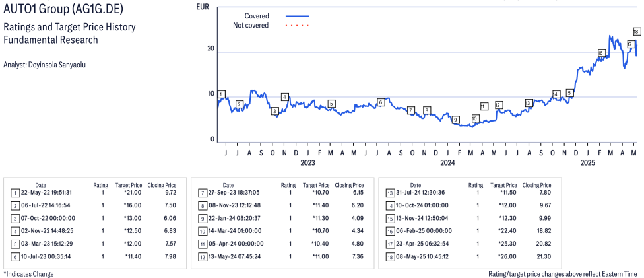Image resolution: width=644 pixels, height=278 pixels.
Task: Select date 14-Mar-24 01:00:00 in table
Action: 236,230
